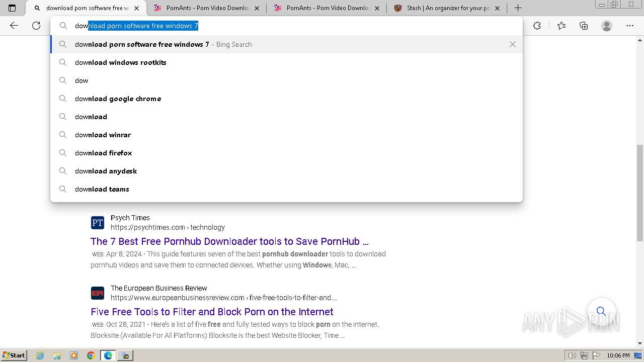Click the europeanbusinessreview.com URL
Viewport: 644px width, 362px height.
(x=223, y=298)
